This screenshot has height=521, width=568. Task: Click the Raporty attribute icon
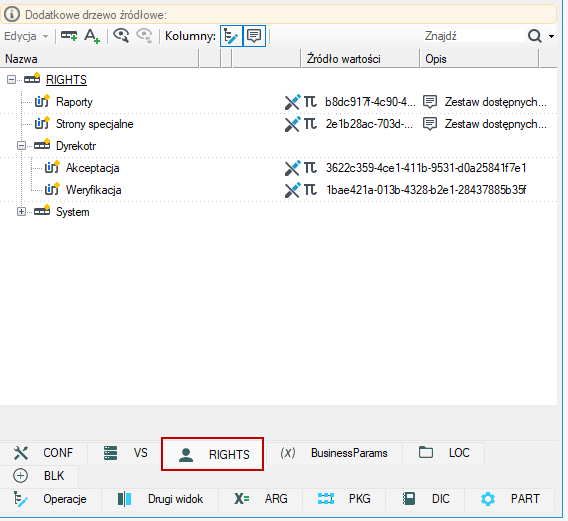click(42, 101)
